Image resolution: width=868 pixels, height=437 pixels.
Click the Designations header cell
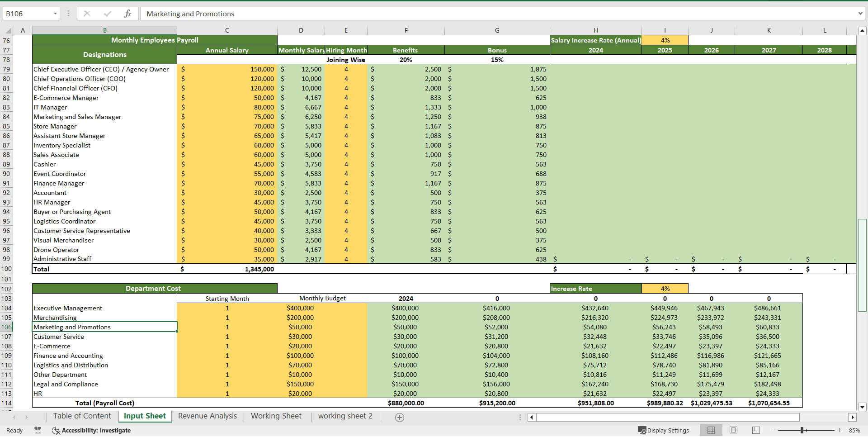coord(104,55)
